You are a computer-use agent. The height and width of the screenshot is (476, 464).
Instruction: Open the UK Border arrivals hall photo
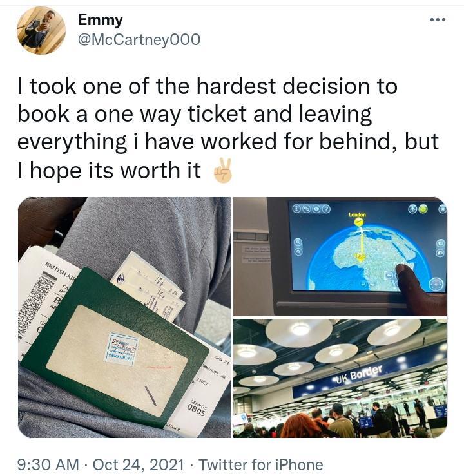pos(340,378)
